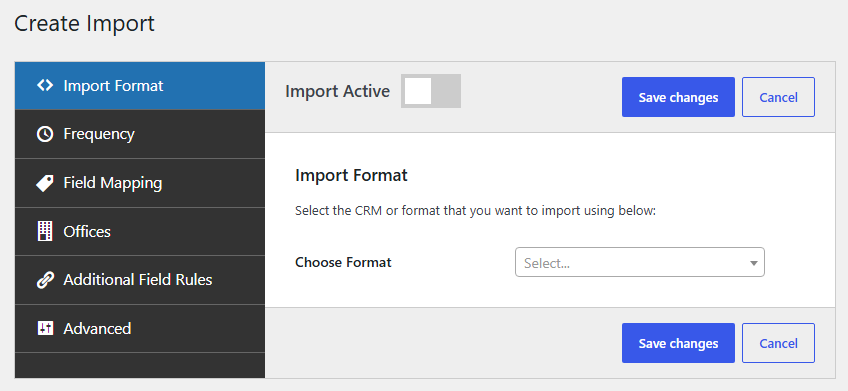The image size is (848, 391).
Task: Click the sliders icon beside Advanced
Action: click(45, 328)
